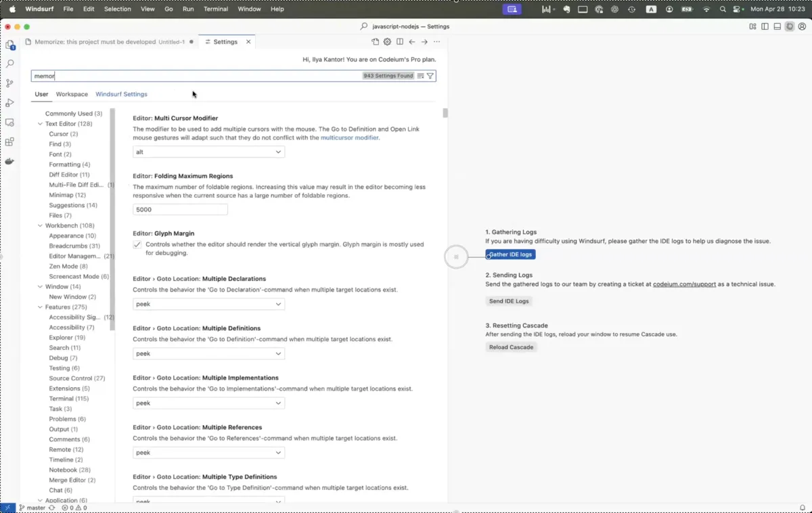This screenshot has height=513, width=812.
Task: Select Zen Mode (8) in settings tree
Action: [x=68, y=266]
